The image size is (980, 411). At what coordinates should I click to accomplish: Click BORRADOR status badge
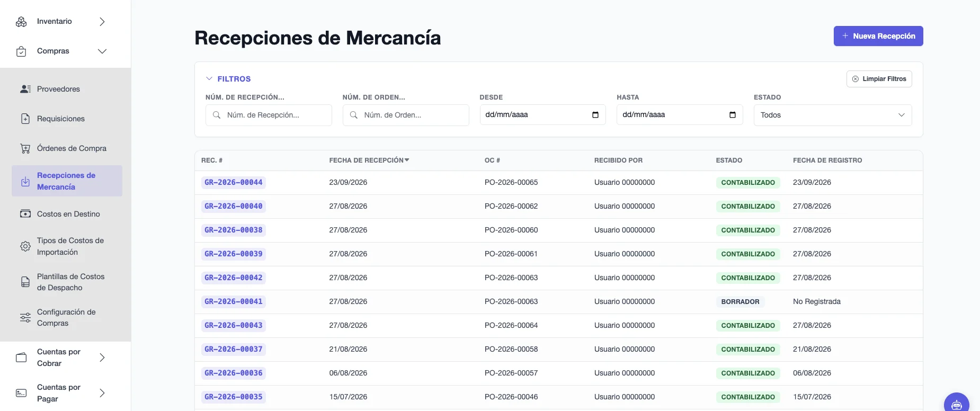point(740,301)
